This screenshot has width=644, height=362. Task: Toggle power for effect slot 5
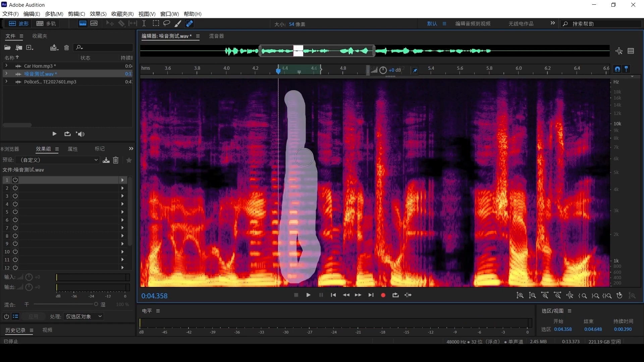(15, 212)
